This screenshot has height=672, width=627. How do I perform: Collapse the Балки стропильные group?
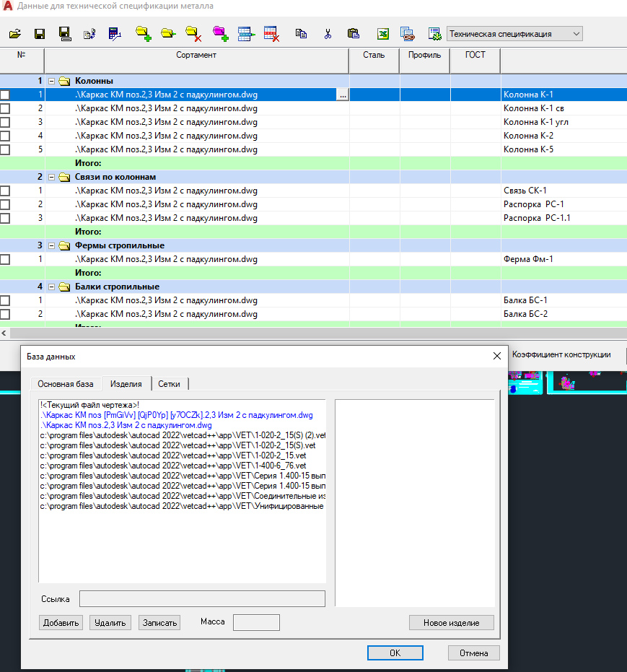click(51, 287)
